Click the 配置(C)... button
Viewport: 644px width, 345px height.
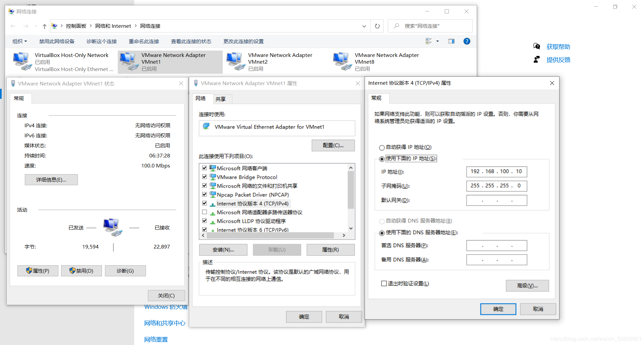(x=333, y=145)
